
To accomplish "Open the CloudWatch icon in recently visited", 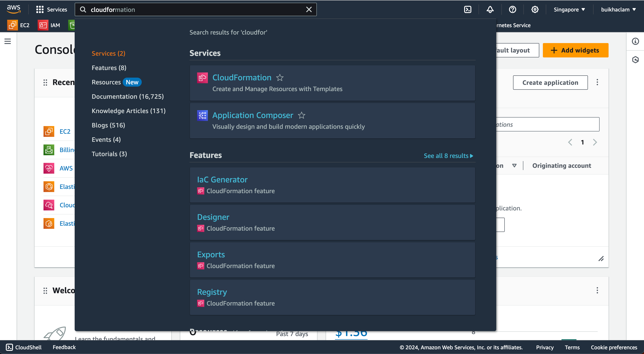I will point(49,205).
